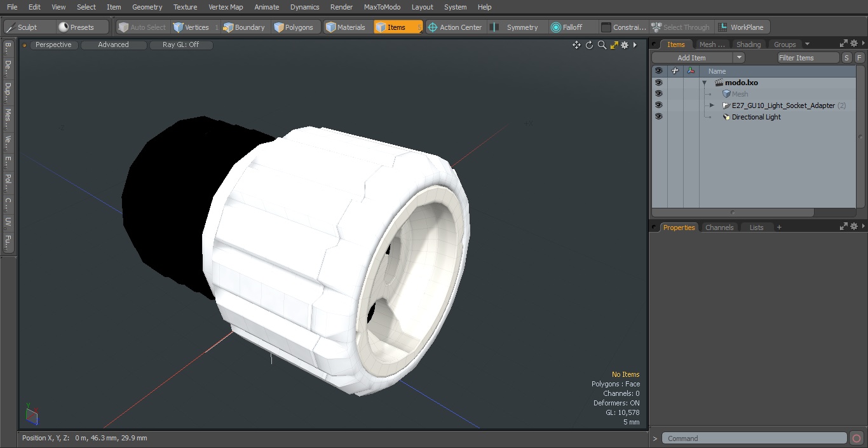The width and height of the screenshot is (868, 448).
Task: Click the red circle record button by Command
Action: 857,438
